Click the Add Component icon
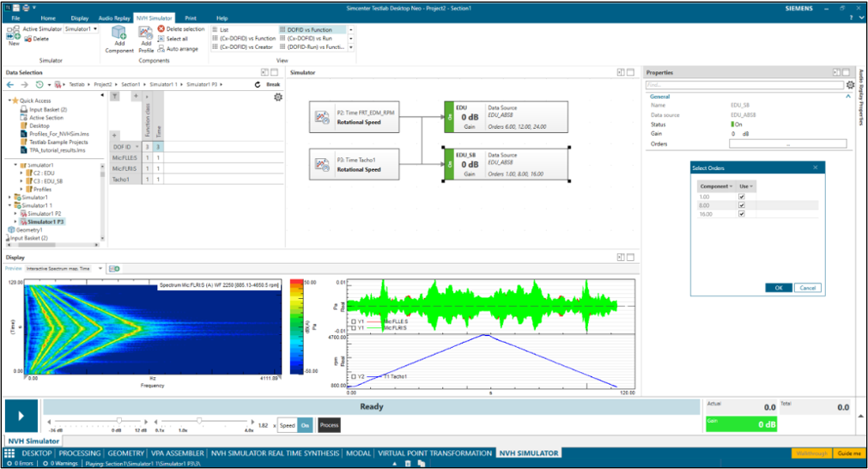Screen dimensions: 868x469 119,33
